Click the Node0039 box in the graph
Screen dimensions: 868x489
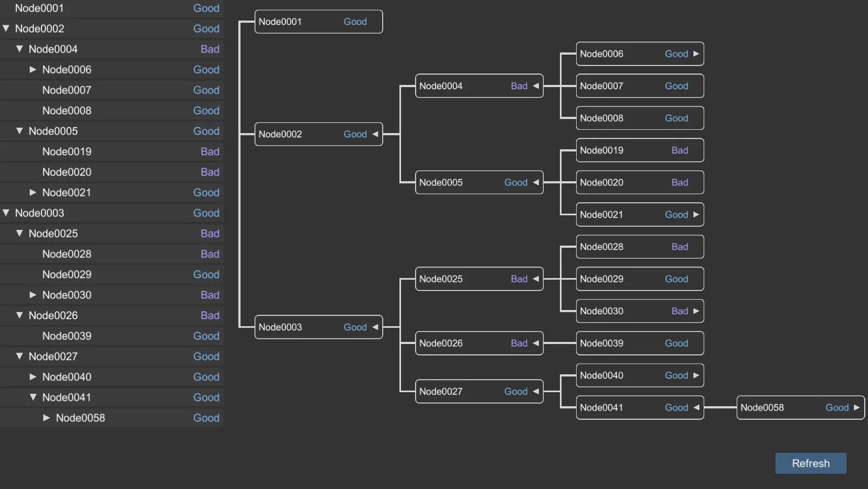(x=640, y=343)
